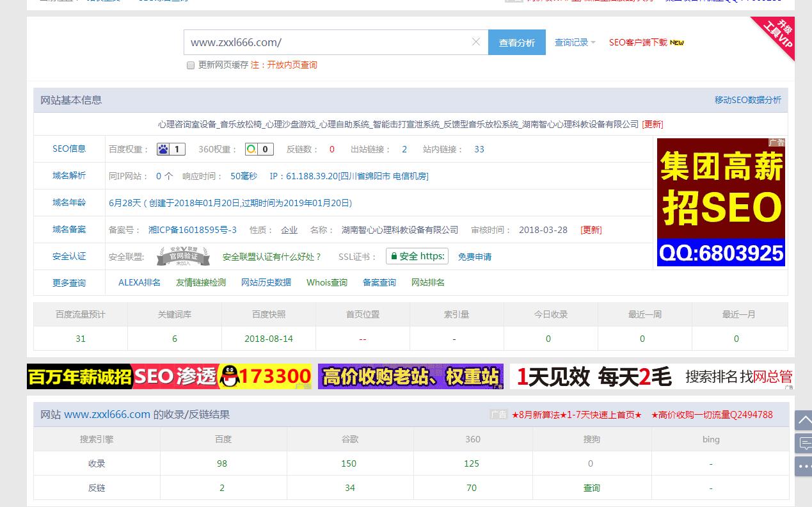
Task: Click the 百度快照 date 2018-08-14
Action: pyautogui.click(x=269, y=339)
